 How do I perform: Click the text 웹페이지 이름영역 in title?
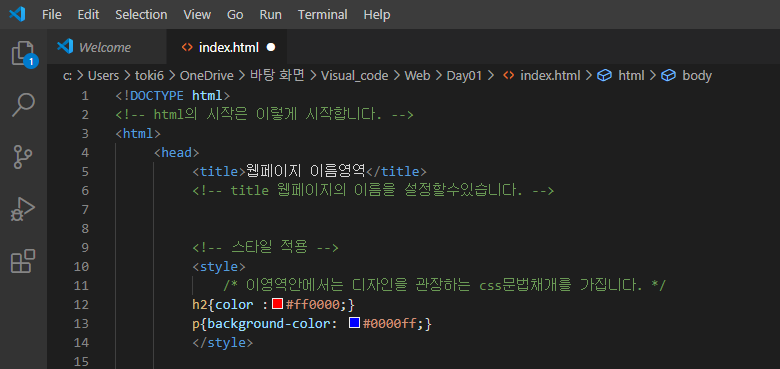(306, 171)
